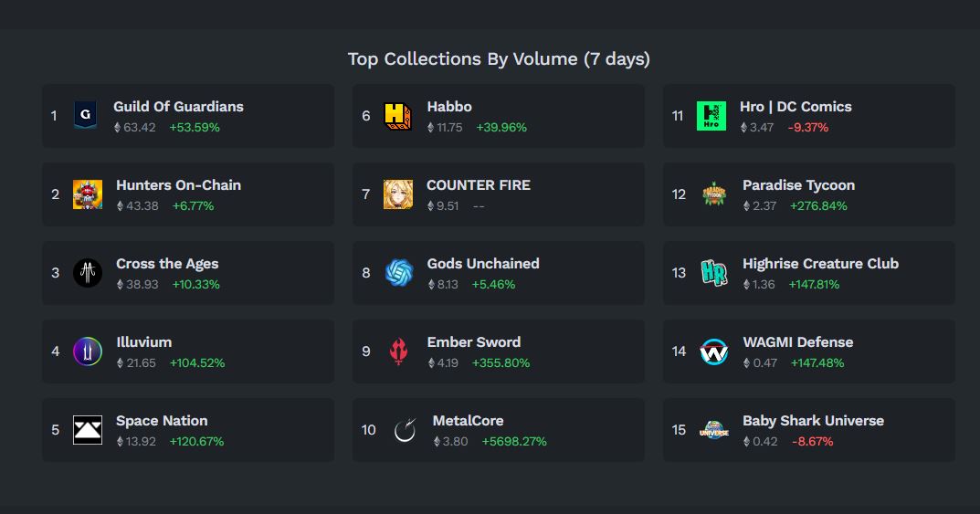Image resolution: width=980 pixels, height=514 pixels.
Task: Select the Gods Unchained blue icon
Action: pyautogui.click(x=398, y=273)
